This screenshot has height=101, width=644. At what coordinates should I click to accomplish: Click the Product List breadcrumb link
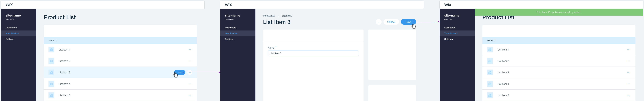click(268, 16)
